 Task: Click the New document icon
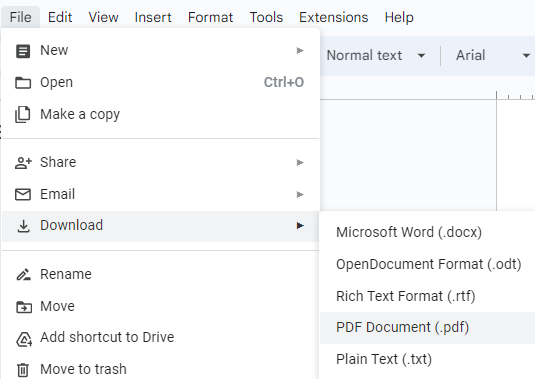coord(23,51)
